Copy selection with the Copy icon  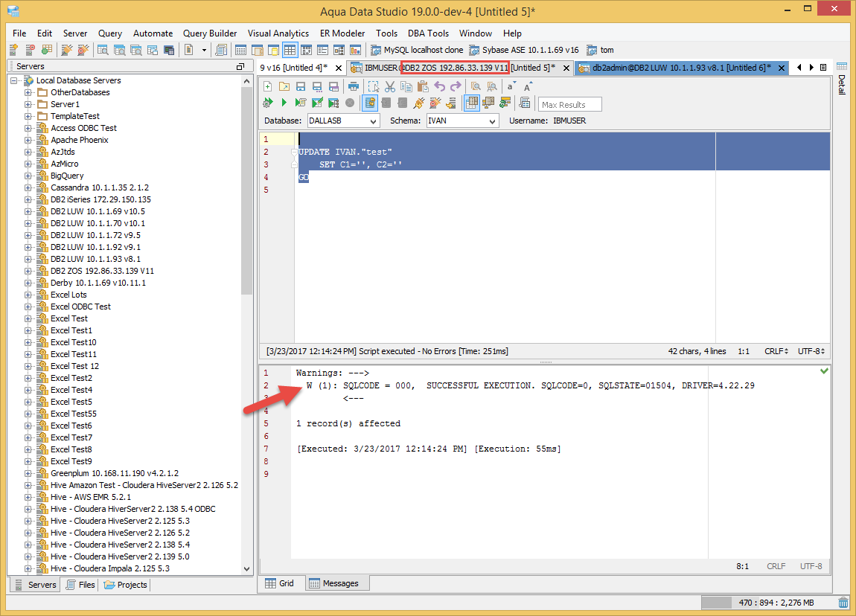pyautogui.click(x=406, y=87)
